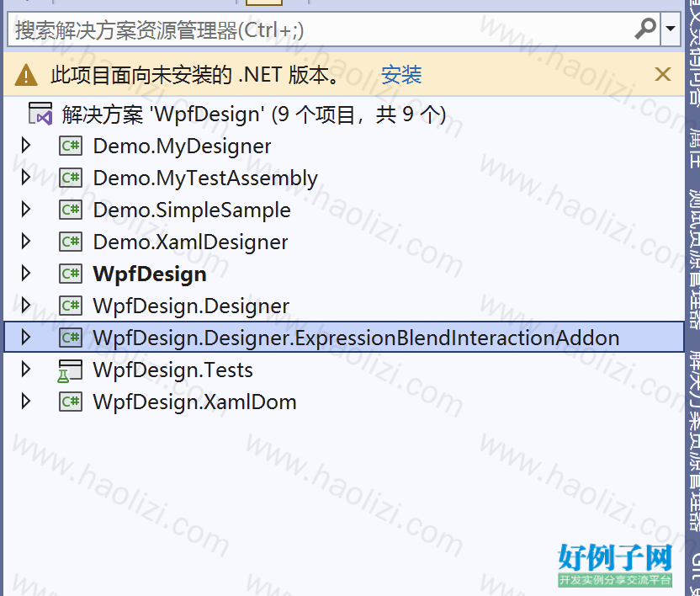The image size is (700, 596).
Task: Select Demo.MyTestAssembly project name
Action: (205, 178)
